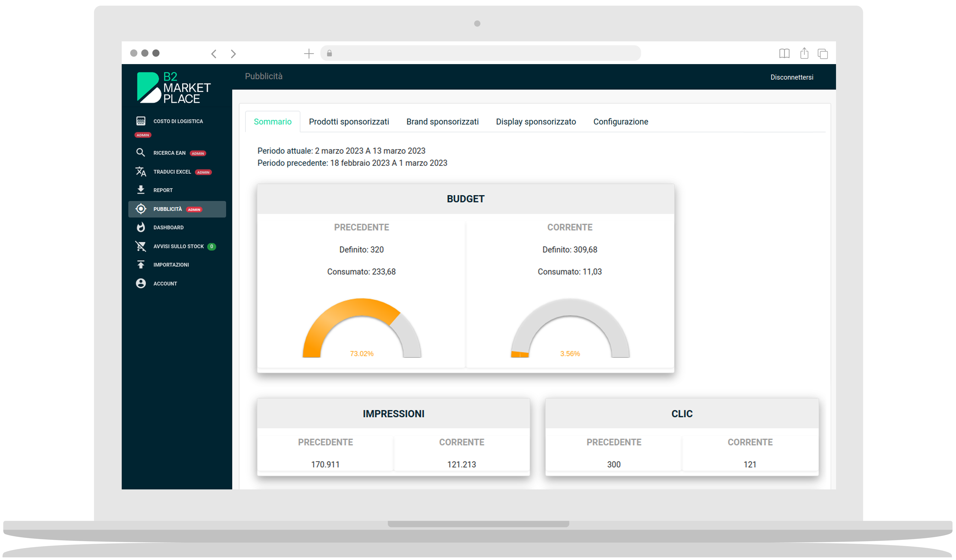
Task: Open Dashboard flame icon
Action: (x=141, y=227)
